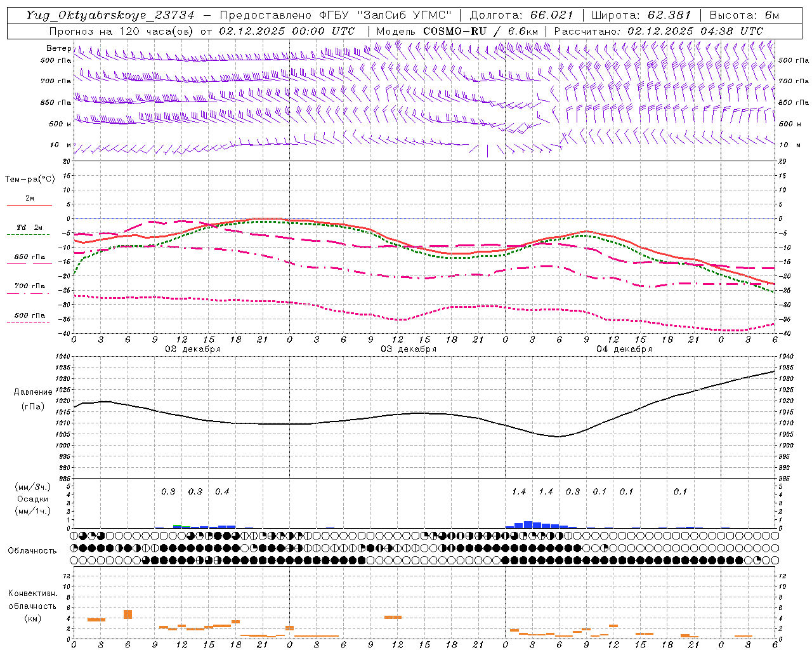Click the (гПа) unit under Давление
The height and width of the screenshot is (650, 812).
[33, 406]
